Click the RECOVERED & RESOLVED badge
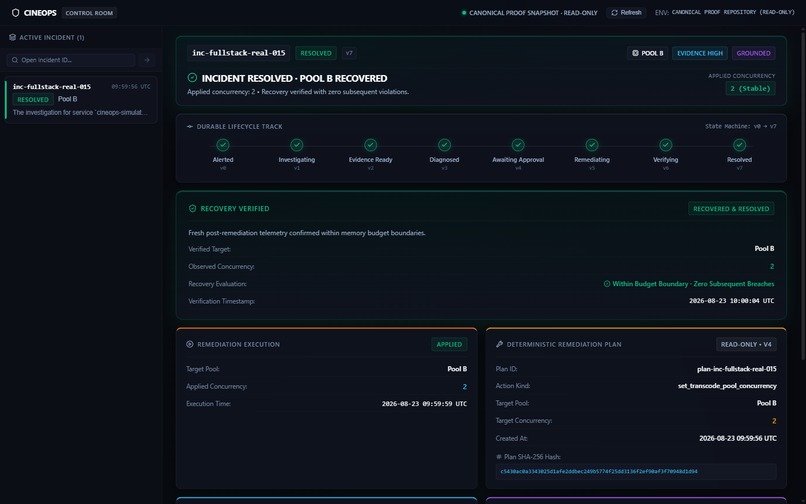This screenshot has height=504, width=806. [731, 209]
